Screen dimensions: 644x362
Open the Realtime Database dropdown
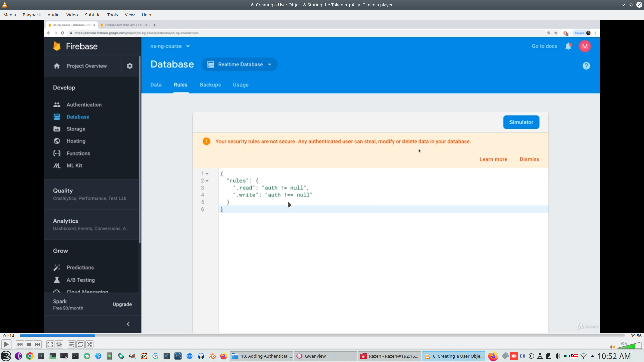click(239, 64)
